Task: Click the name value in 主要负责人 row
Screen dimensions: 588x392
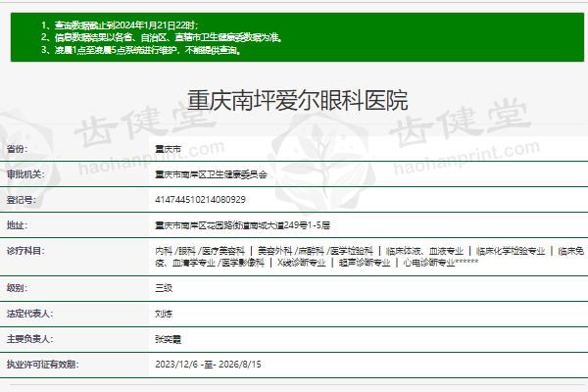Action: (168, 339)
